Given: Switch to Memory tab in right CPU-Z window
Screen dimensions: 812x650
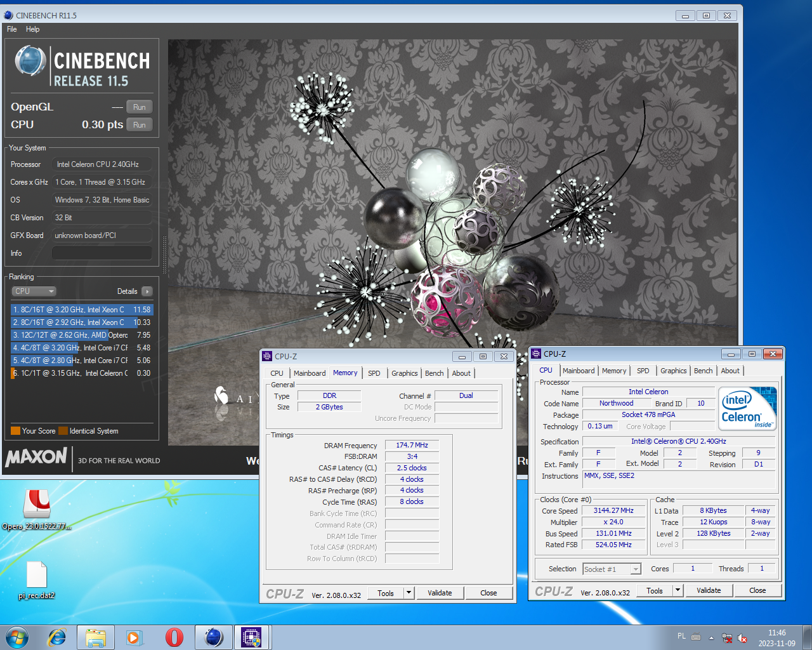Looking at the screenshot, I should [614, 371].
